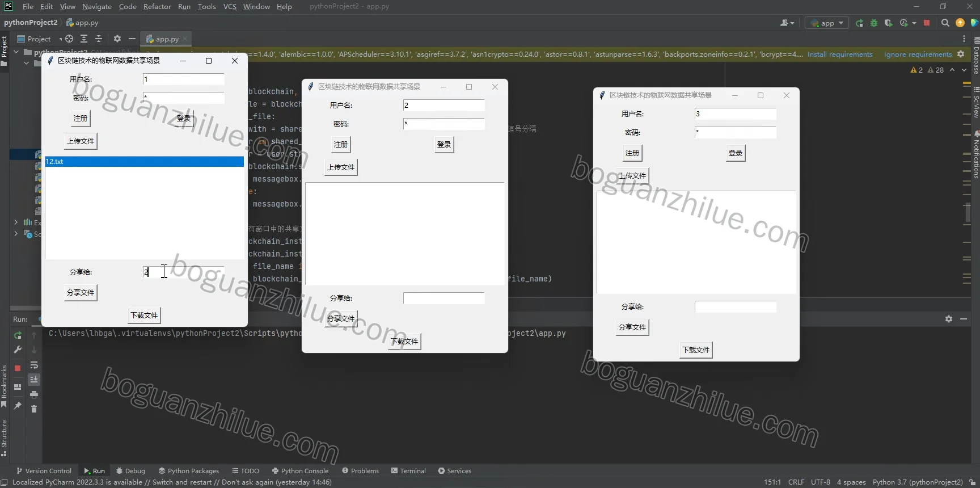Click Install requirements link
Viewport: 980px width, 488px height.
point(840,54)
